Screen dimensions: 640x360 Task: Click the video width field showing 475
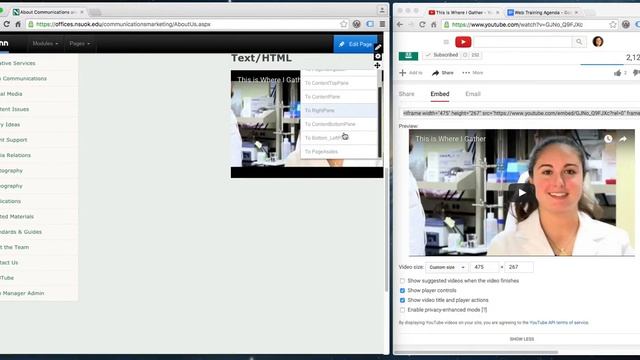[x=485, y=267]
